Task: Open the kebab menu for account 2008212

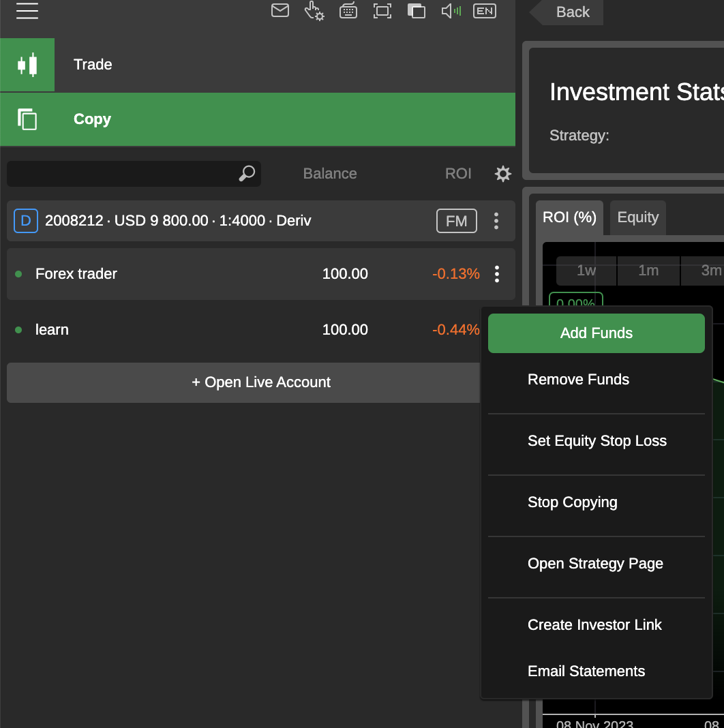Action: [496, 221]
